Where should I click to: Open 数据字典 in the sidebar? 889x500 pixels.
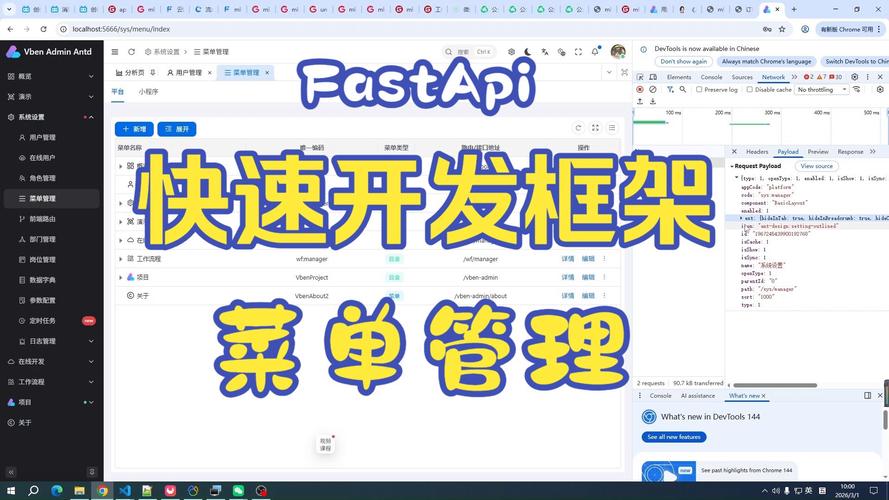click(x=52, y=280)
